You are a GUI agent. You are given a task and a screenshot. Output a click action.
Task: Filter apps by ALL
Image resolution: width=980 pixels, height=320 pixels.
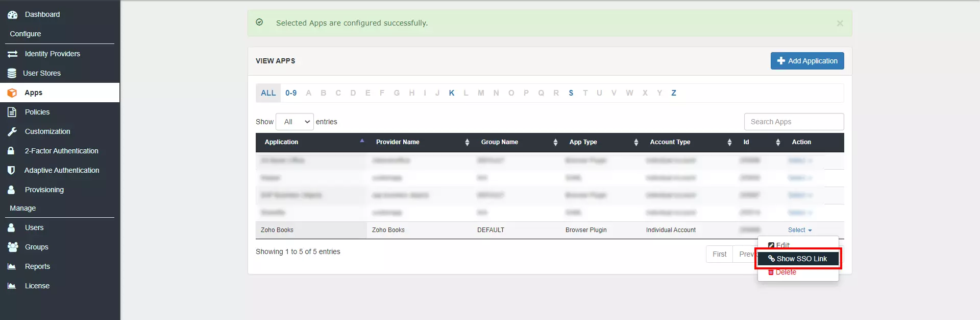pos(268,93)
